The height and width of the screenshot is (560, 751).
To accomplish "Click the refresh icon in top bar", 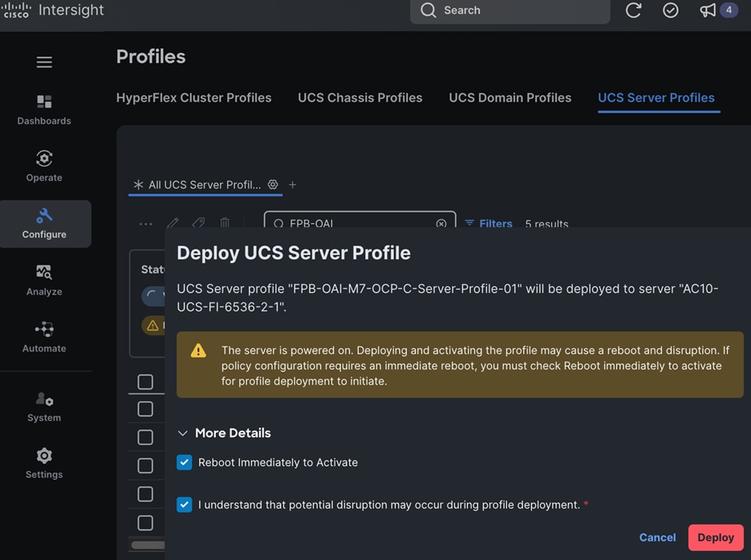I will [633, 10].
